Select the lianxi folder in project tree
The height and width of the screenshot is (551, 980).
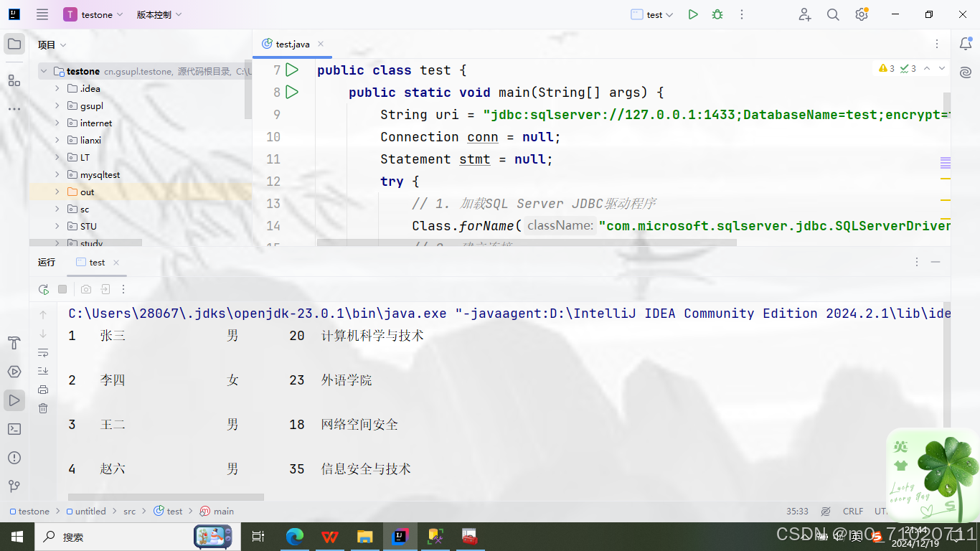(x=90, y=140)
